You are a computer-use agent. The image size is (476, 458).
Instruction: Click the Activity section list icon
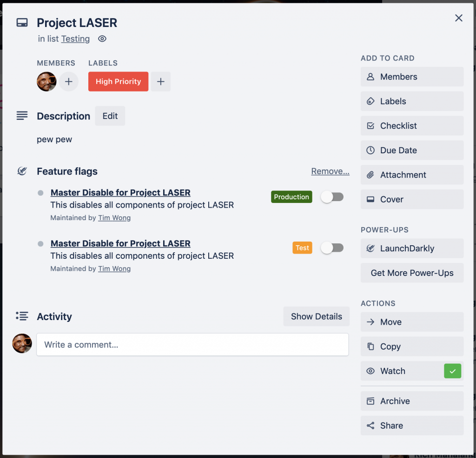pos(22,316)
